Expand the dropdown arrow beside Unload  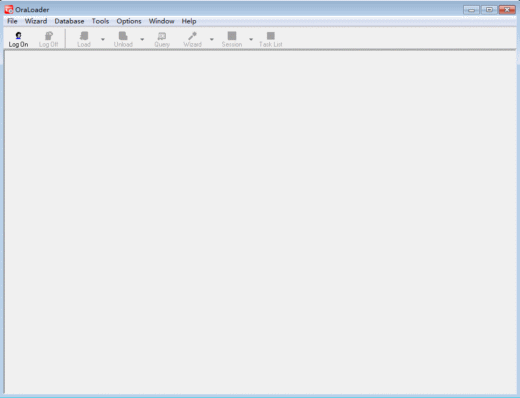(142, 39)
